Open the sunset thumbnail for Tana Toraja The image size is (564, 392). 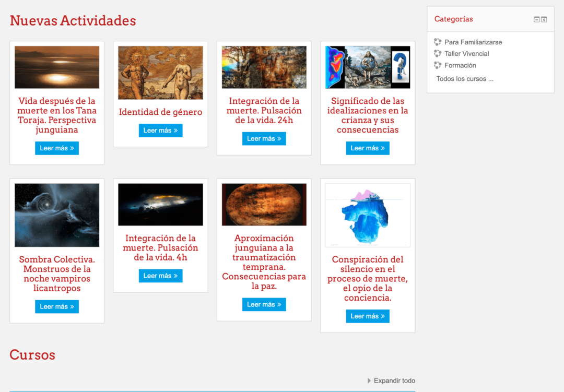[57, 67]
